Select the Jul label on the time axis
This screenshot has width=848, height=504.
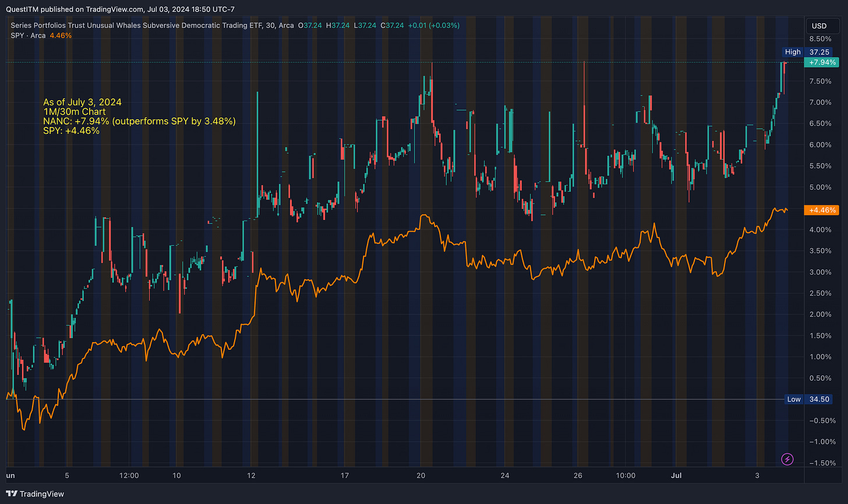click(676, 475)
